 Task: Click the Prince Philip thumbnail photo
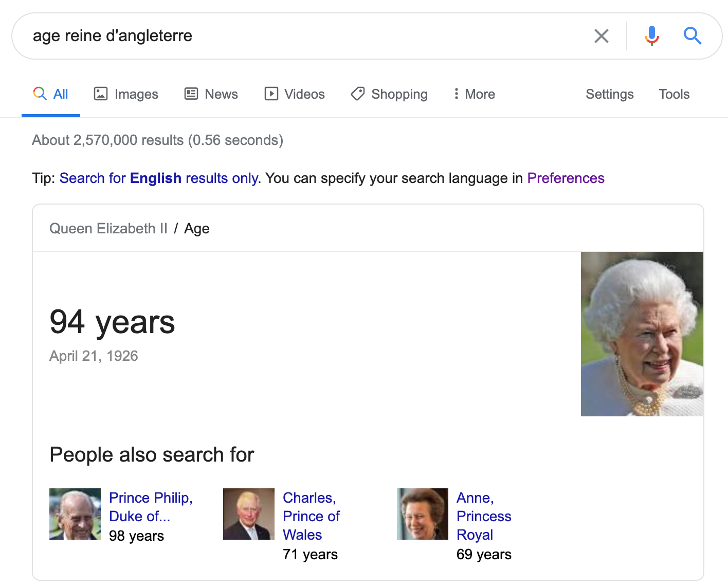pyautogui.click(x=75, y=513)
